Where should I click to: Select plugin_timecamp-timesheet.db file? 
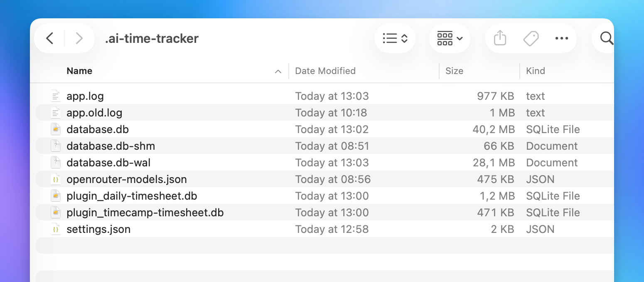point(145,213)
